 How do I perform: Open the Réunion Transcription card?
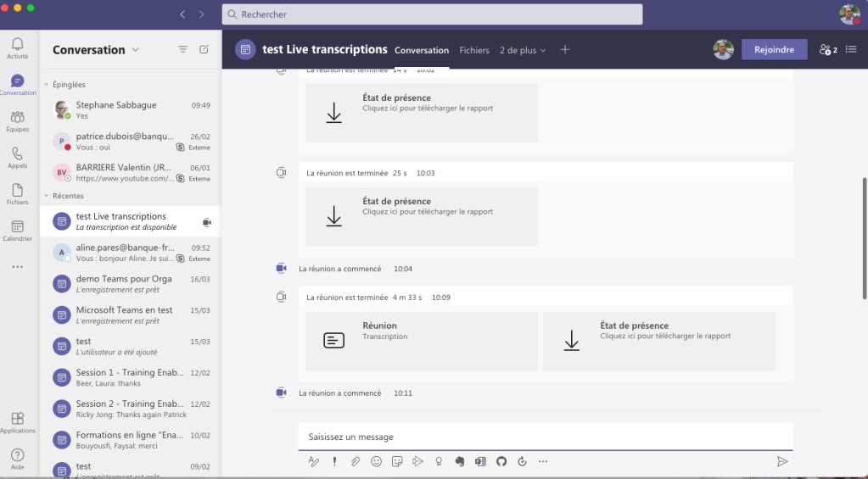click(421, 341)
